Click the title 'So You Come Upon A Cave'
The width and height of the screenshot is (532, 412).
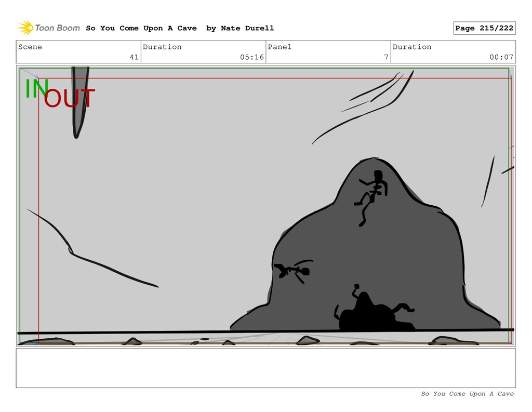coord(141,28)
